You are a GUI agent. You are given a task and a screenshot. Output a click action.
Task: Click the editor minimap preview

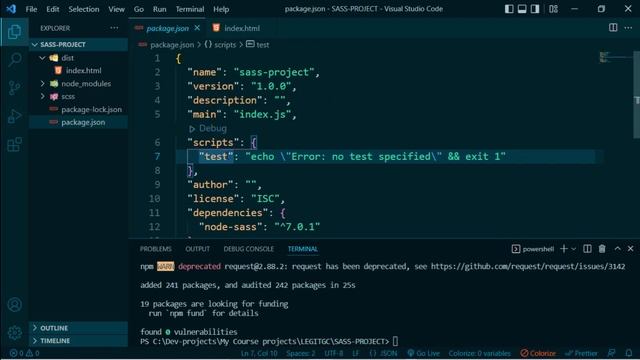pyautogui.click(x=615, y=57)
